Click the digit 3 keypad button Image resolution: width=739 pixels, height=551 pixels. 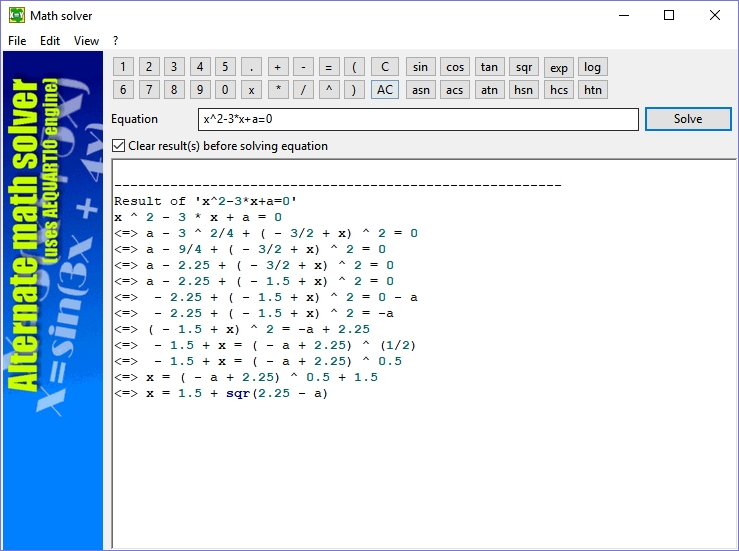point(174,67)
